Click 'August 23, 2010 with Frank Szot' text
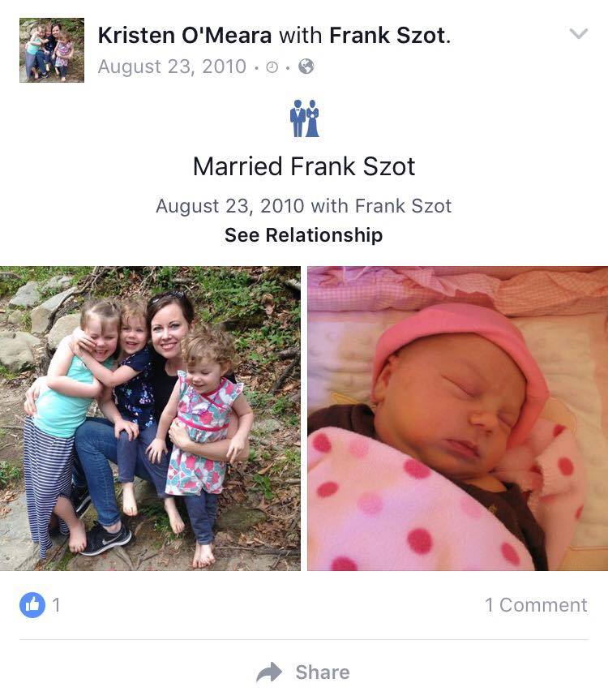Screen dimensions: 608x700 (304, 206)
